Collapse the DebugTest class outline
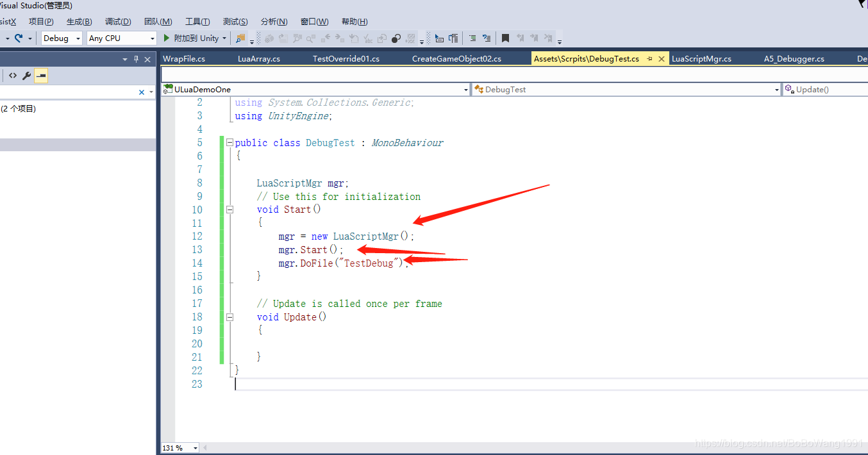Screen dimensions: 868x455 [x=230, y=143]
